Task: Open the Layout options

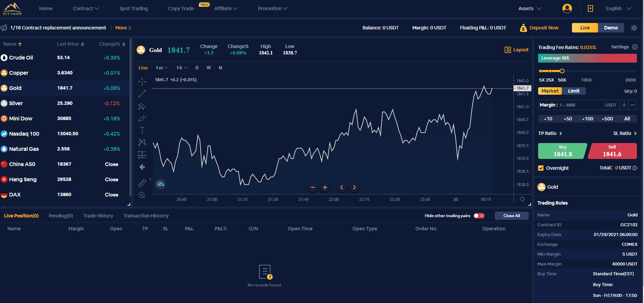Action: click(516, 50)
